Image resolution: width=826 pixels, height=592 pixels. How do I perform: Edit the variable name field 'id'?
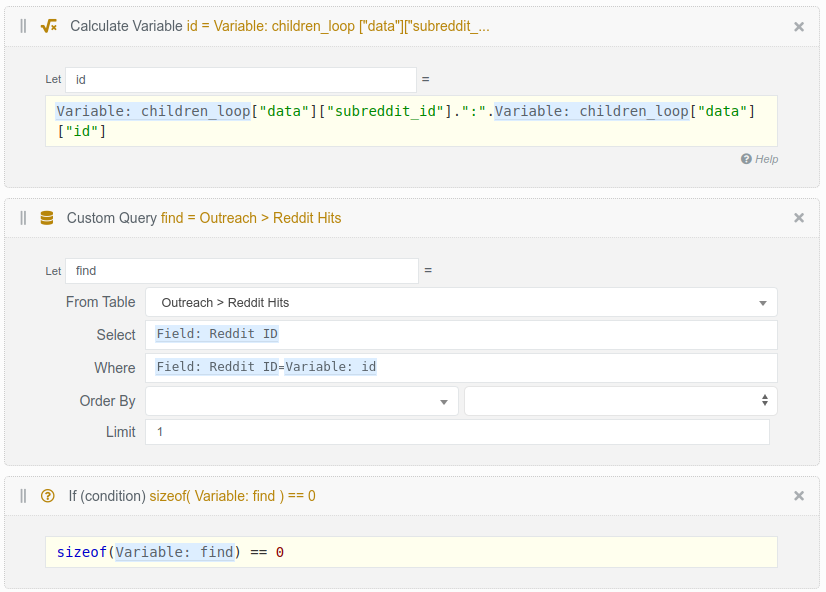[241, 80]
